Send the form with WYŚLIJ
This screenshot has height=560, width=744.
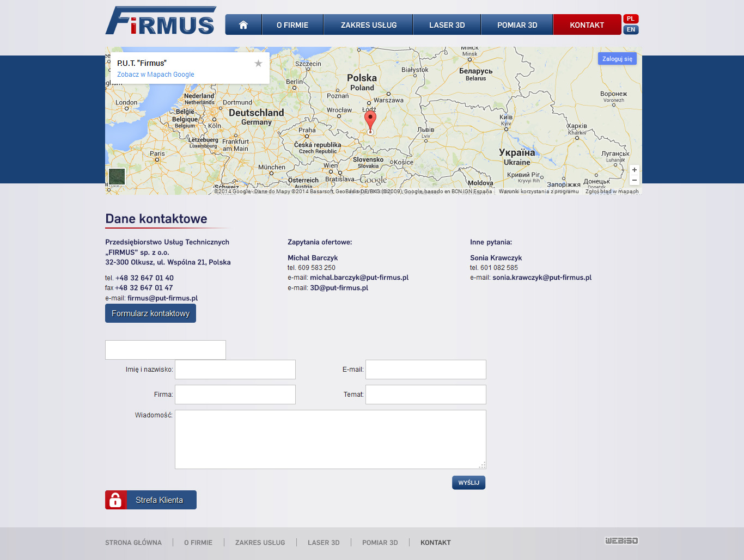[468, 483]
